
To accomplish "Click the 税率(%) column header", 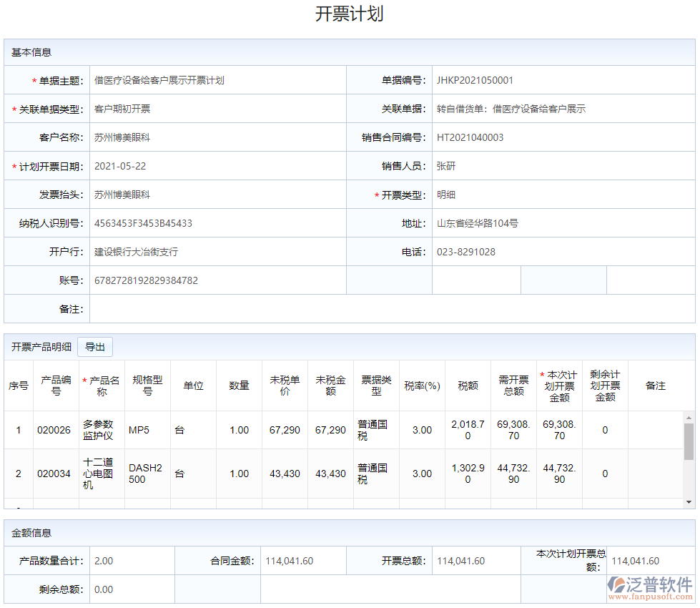I will [x=422, y=386].
